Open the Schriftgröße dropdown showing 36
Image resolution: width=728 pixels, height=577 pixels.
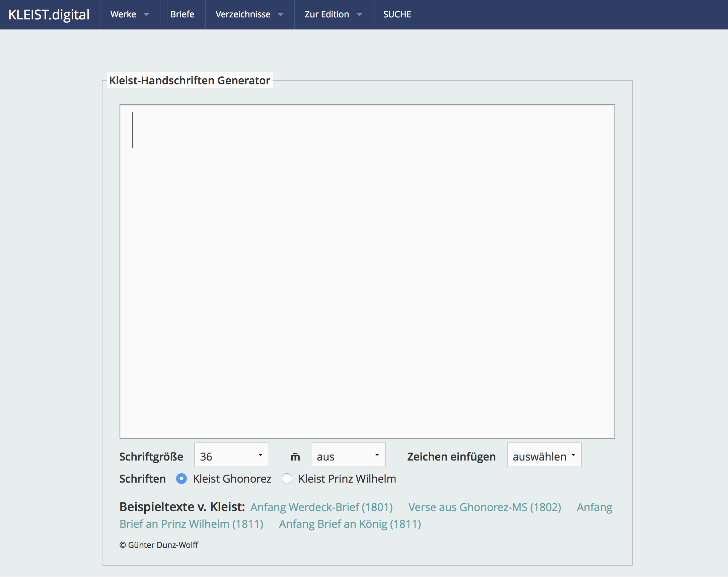tap(231, 455)
